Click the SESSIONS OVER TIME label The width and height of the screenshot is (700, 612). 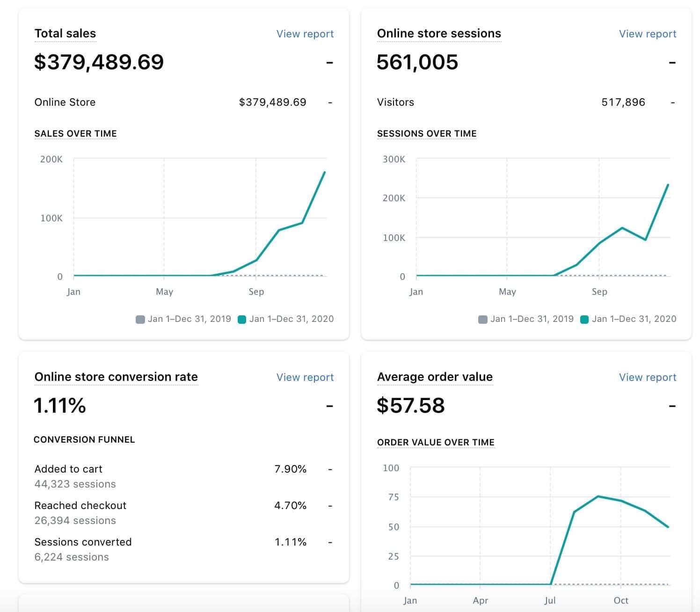(427, 134)
